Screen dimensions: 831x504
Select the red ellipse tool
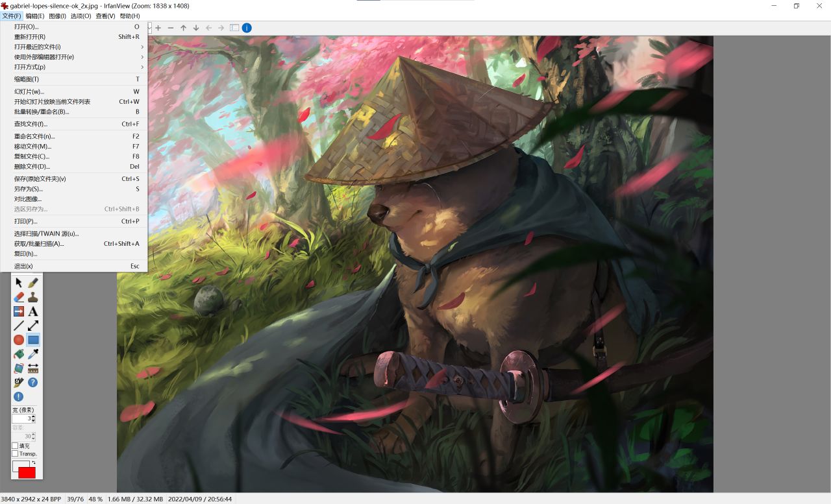point(19,340)
